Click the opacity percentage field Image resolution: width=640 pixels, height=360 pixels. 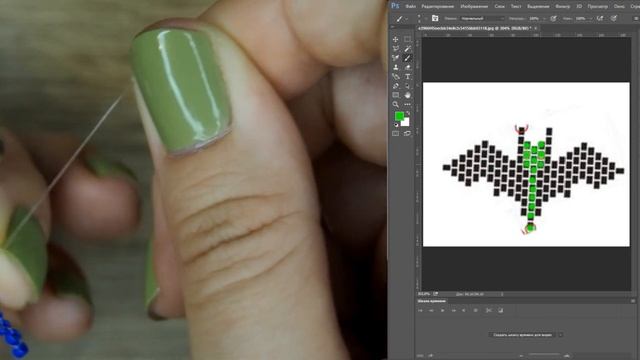(534, 18)
